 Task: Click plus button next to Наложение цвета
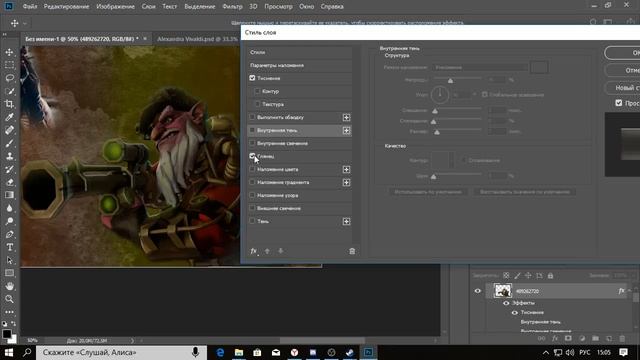click(x=346, y=169)
